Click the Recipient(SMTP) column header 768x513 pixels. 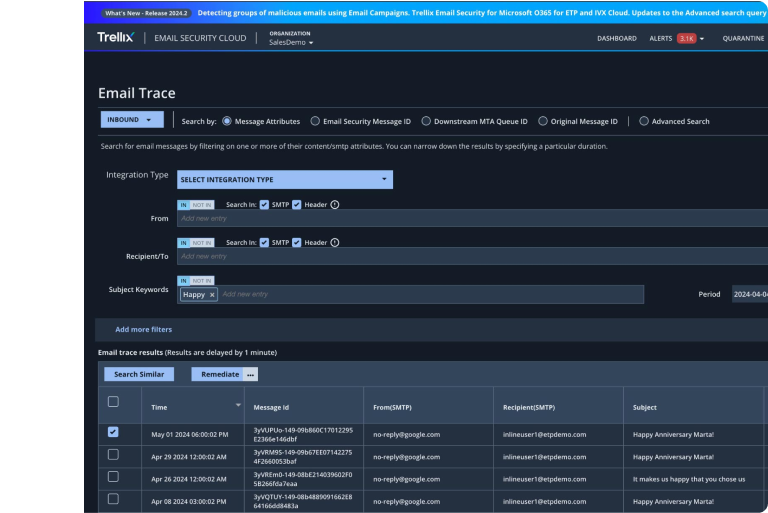point(529,407)
